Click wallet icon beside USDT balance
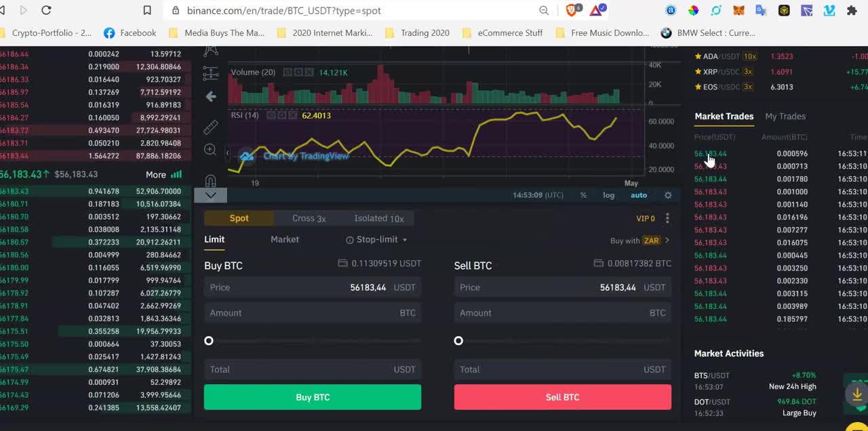 pyautogui.click(x=342, y=263)
